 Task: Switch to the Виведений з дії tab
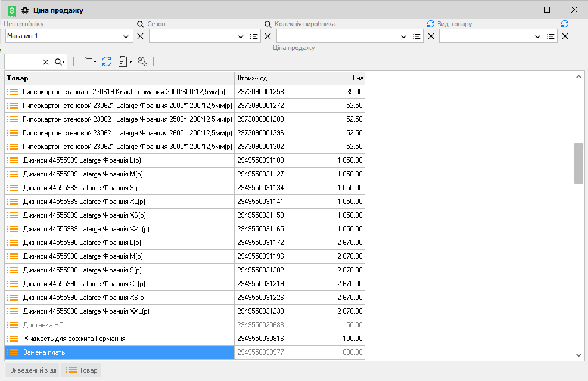pyautogui.click(x=33, y=370)
